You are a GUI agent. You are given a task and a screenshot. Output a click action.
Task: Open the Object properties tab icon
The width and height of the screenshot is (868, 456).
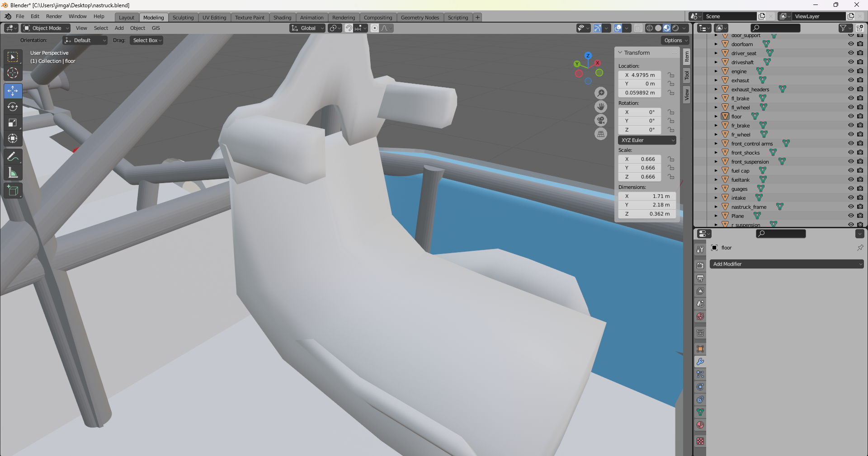coord(700,349)
